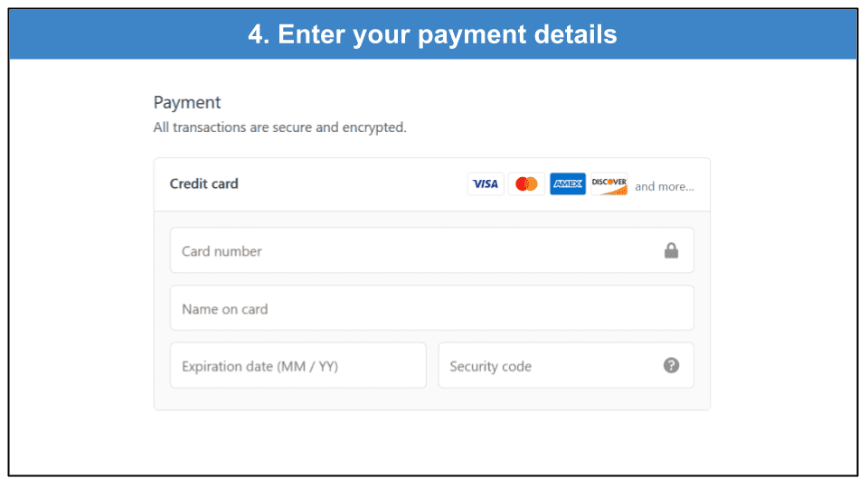Click the "All transactions are secure" notice text
This screenshot has width=868, height=488.
click(x=279, y=127)
